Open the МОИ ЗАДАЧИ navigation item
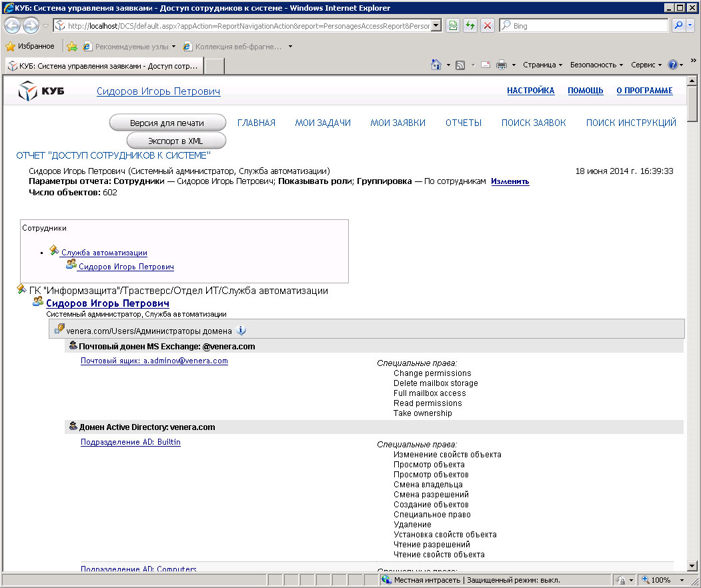The width and height of the screenshot is (701, 588). (323, 123)
